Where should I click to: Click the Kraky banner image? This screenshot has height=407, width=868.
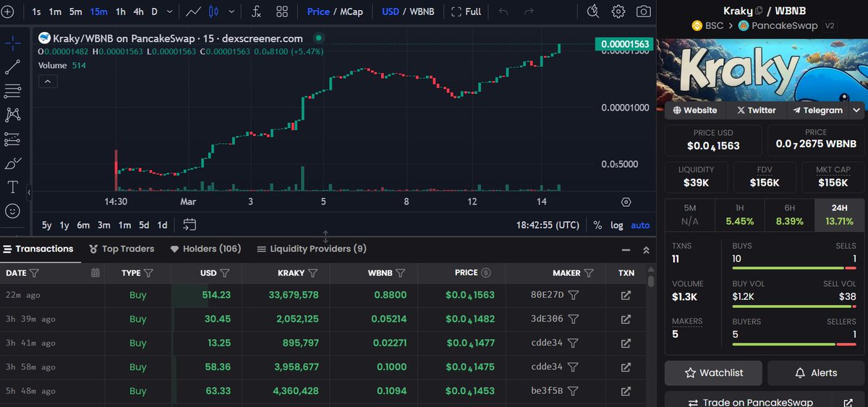[764, 69]
